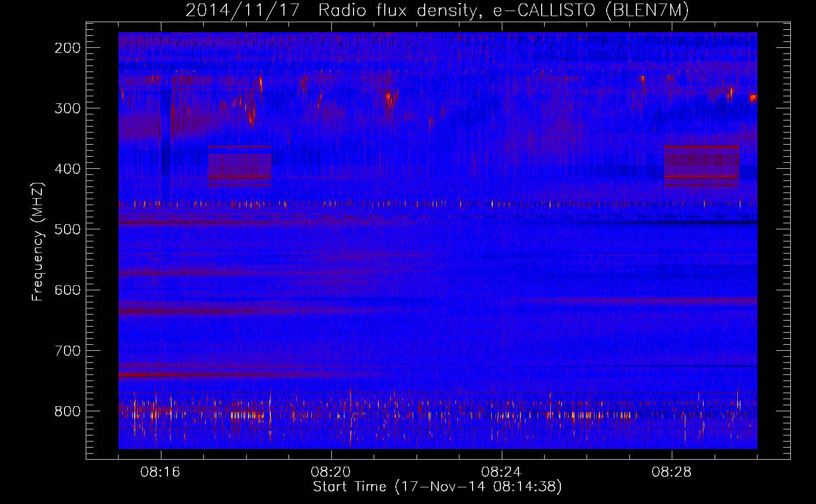Click the 08:16 time tick label
The height and width of the screenshot is (504, 816).
(x=160, y=472)
